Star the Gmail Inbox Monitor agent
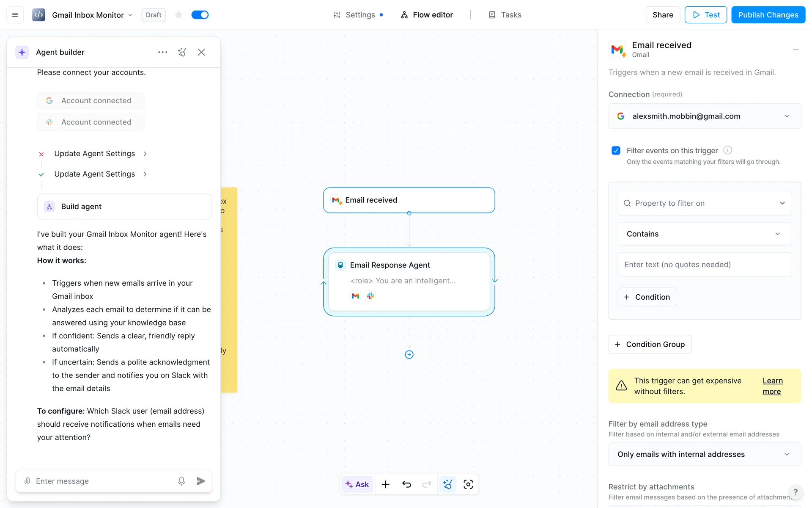 [178, 15]
